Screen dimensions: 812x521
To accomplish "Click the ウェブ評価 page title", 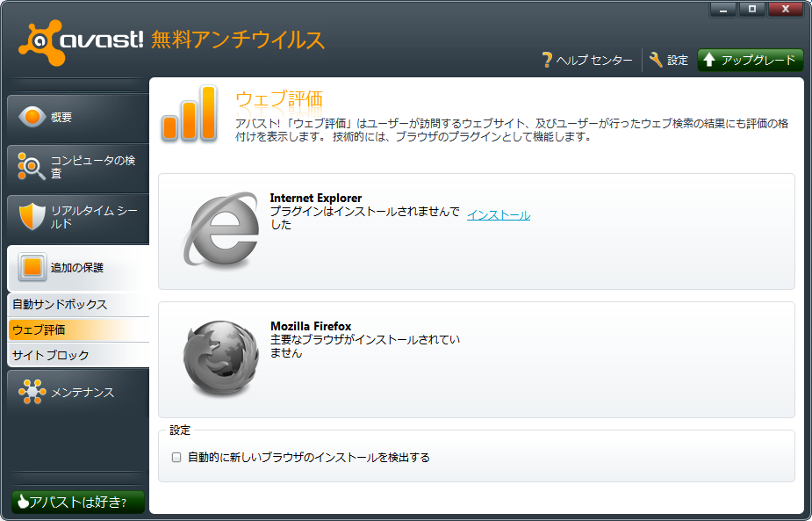I will pos(279,99).
